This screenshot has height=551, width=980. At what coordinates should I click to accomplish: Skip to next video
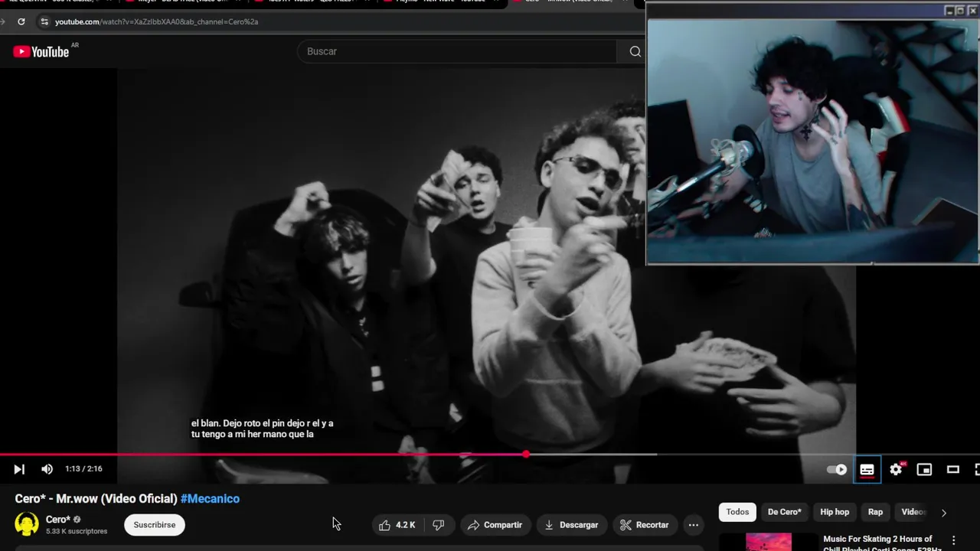point(19,469)
